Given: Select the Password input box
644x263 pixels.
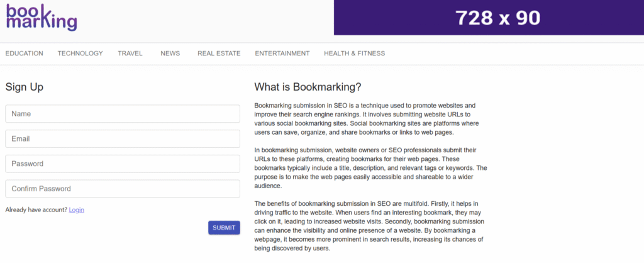Looking at the screenshot, I should 123,164.
